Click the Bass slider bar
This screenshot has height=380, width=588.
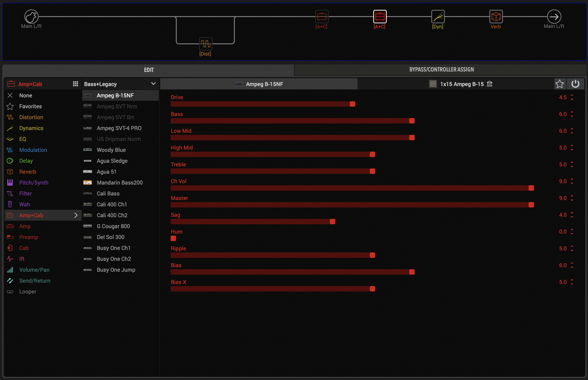click(293, 121)
